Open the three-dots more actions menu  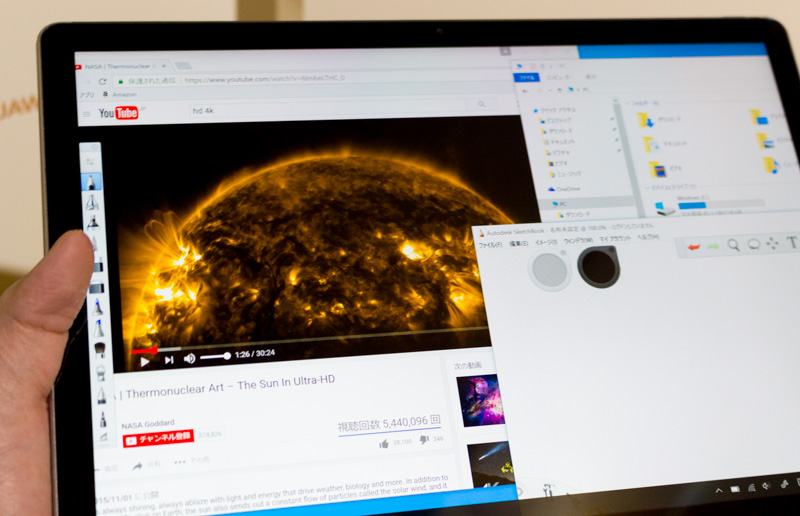(x=180, y=462)
